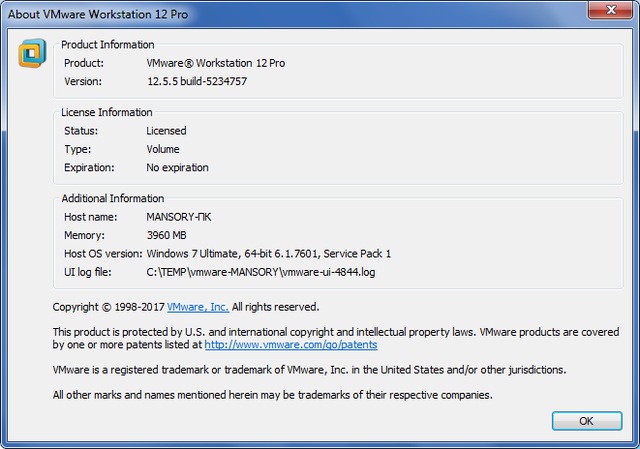Click the Product Information group heading
Screen dimensions: 640x449
click(108, 44)
